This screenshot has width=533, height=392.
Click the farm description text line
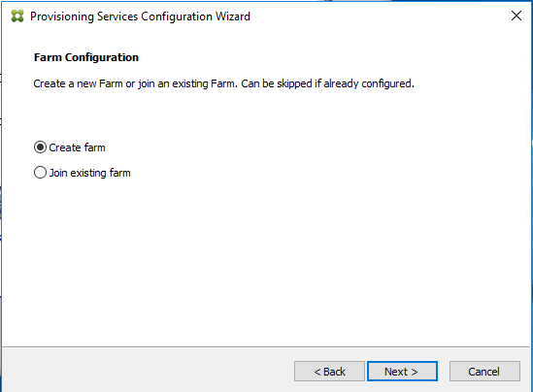[223, 83]
